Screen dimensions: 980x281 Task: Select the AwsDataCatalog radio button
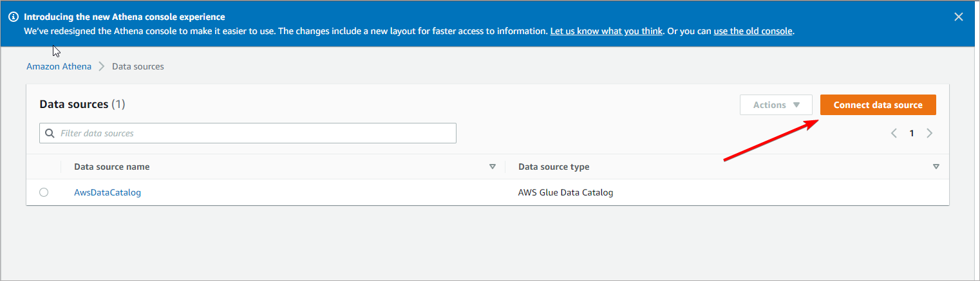pyautogui.click(x=44, y=192)
